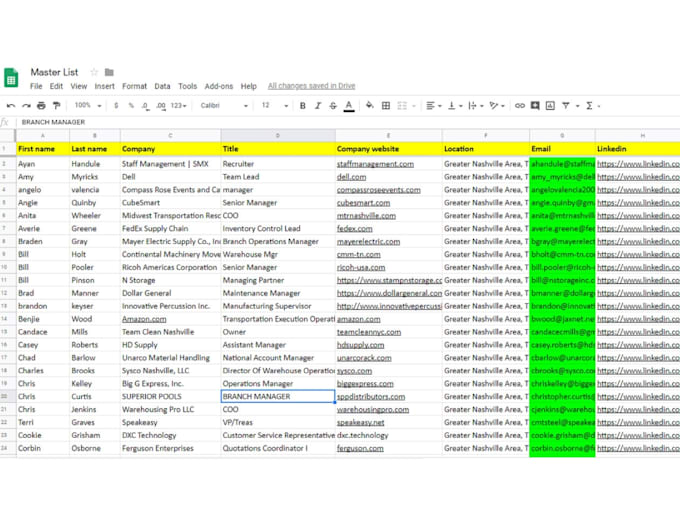
Task: Select cell 'Quotations Coordinator I'
Action: [x=278, y=448]
